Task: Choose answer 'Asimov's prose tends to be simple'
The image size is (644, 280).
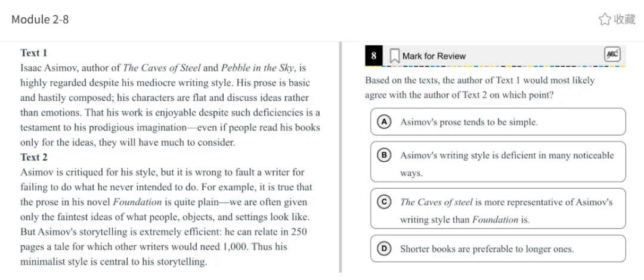Action: [x=469, y=122]
